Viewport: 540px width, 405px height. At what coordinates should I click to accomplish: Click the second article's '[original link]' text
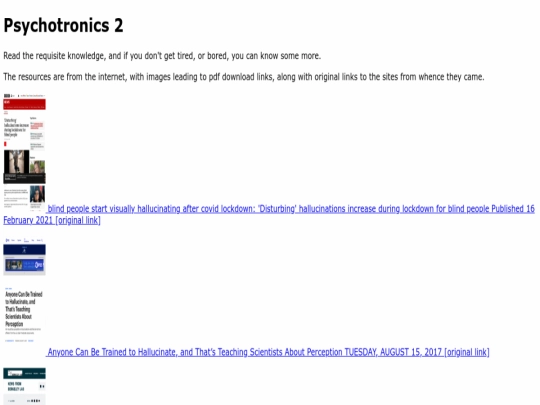click(x=467, y=352)
